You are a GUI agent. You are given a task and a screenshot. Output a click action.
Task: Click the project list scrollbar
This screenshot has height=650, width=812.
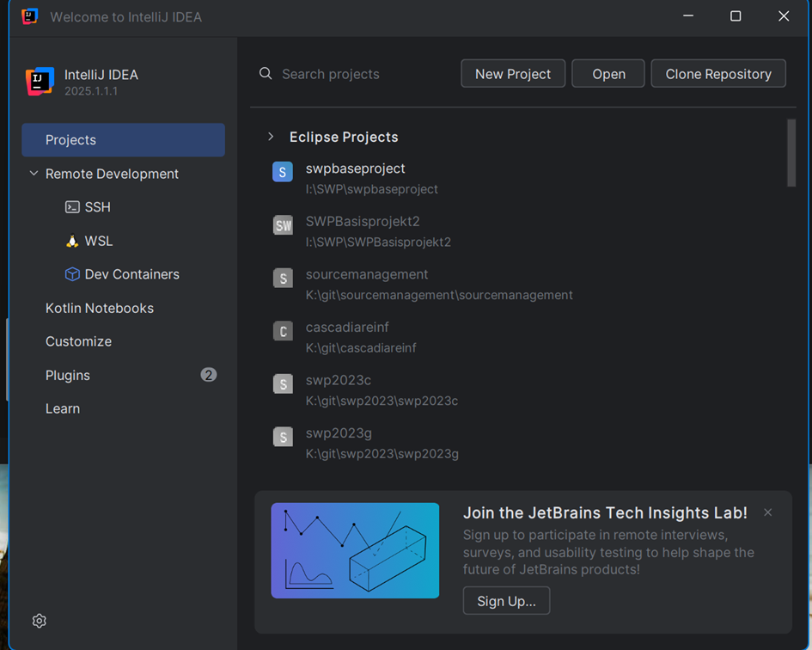[791, 153]
